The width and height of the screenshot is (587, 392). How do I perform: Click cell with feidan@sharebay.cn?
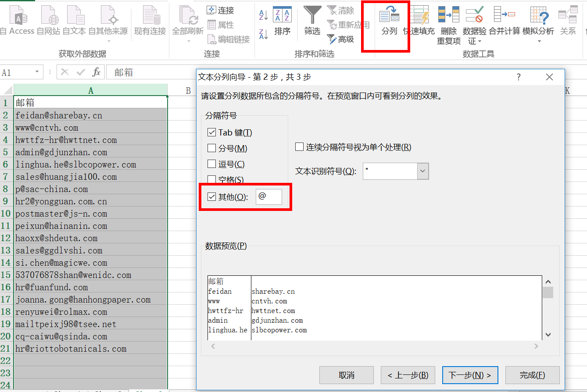pyautogui.click(x=91, y=115)
